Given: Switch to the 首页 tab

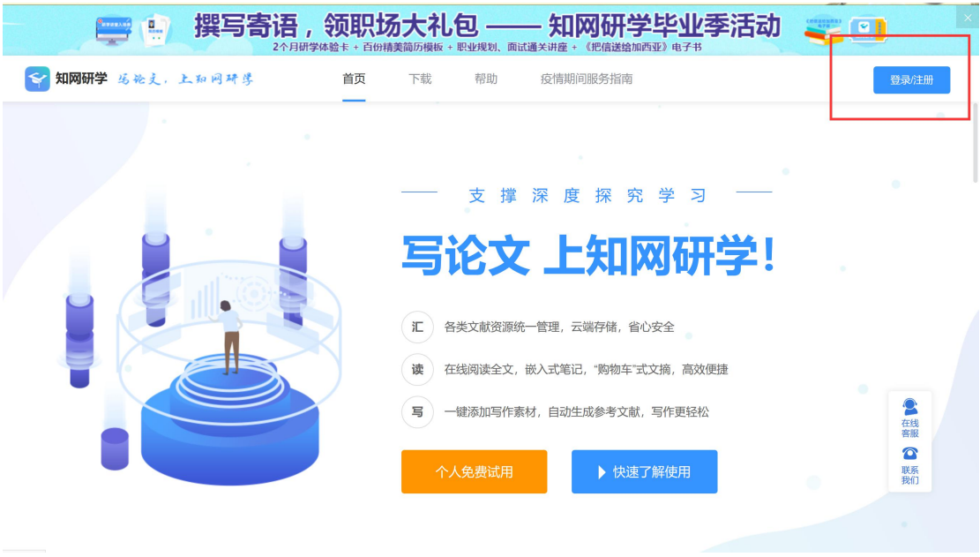Looking at the screenshot, I should pyautogui.click(x=354, y=79).
